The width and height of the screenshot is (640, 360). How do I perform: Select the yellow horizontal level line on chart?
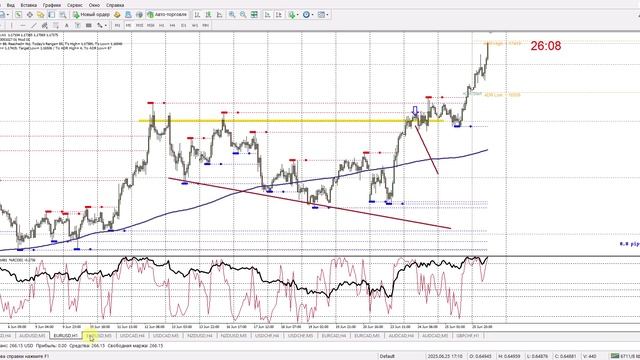pyautogui.click(x=291, y=121)
